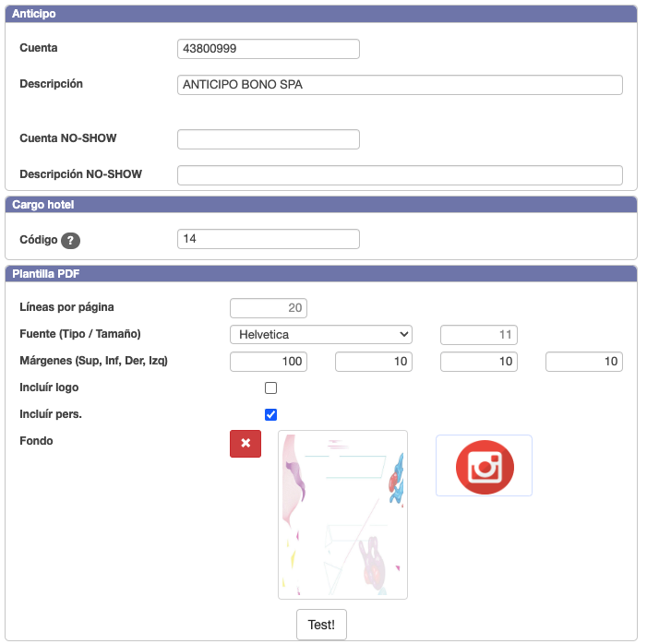Edit the Descripción field ANTICIPO BONO SPA
Viewport: 647px width, 644px height.
(x=400, y=85)
